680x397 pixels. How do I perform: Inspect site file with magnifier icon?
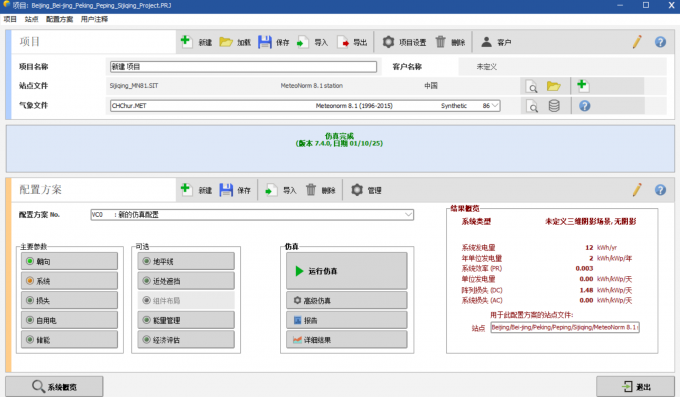(x=531, y=86)
